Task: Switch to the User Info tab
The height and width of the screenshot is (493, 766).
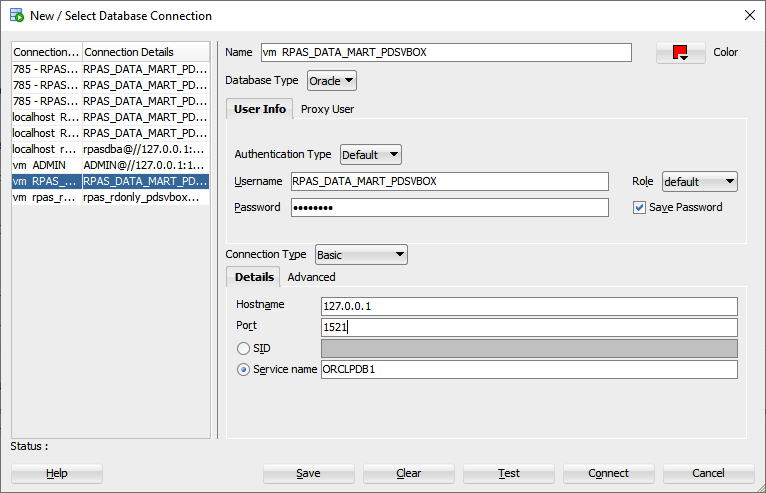Action: [259, 109]
